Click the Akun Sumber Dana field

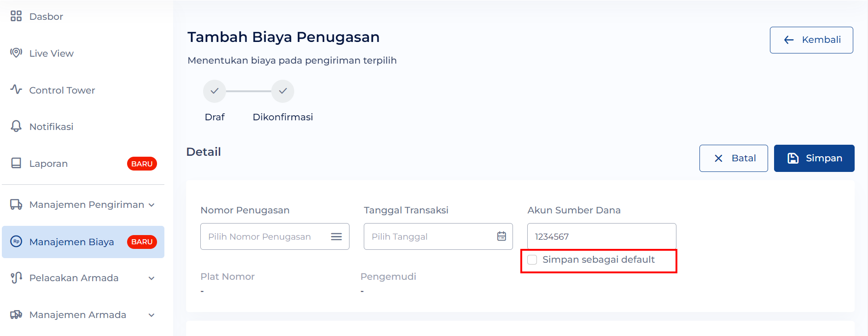[602, 236]
